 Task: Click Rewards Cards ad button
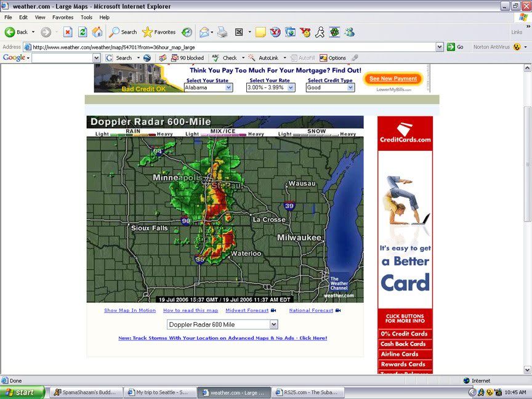click(405, 365)
